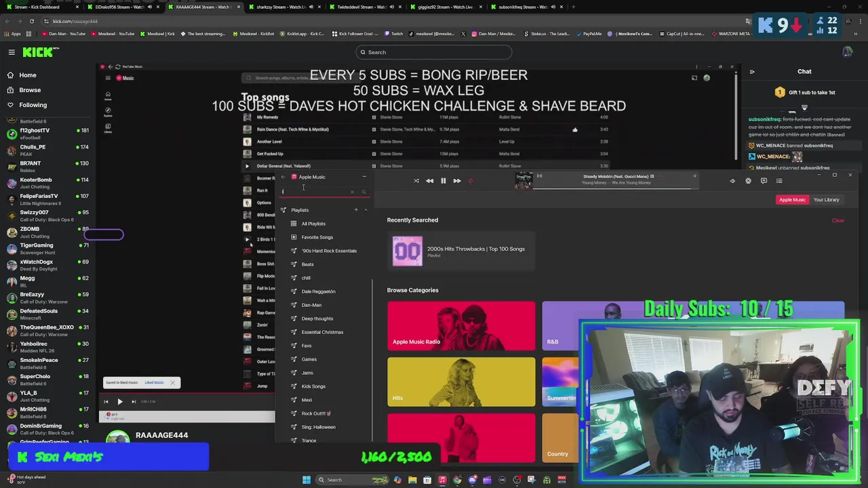Viewport: 868px width, 488px height.
Task: Clear recently searched items
Action: (x=838, y=221)
